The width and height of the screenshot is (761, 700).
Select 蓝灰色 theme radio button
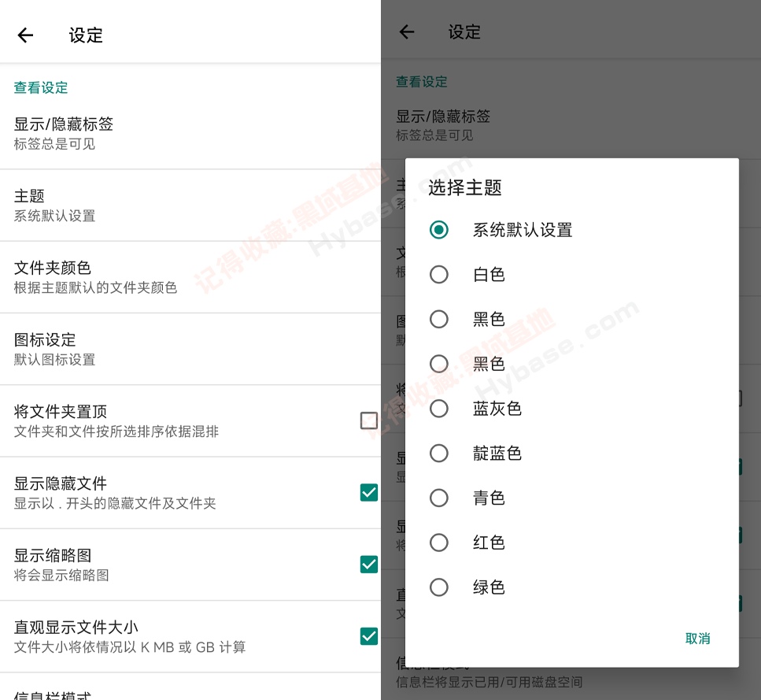[439, 408]
